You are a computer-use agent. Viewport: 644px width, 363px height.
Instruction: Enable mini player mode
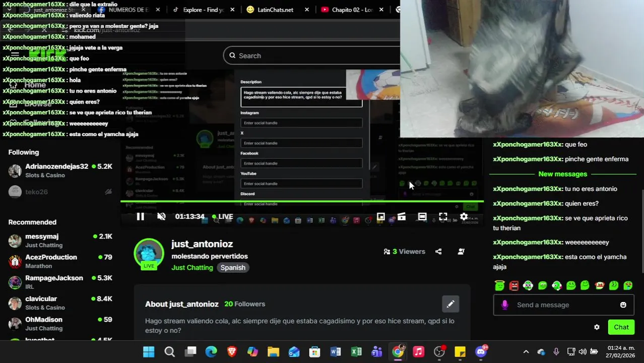pos(381,217)
